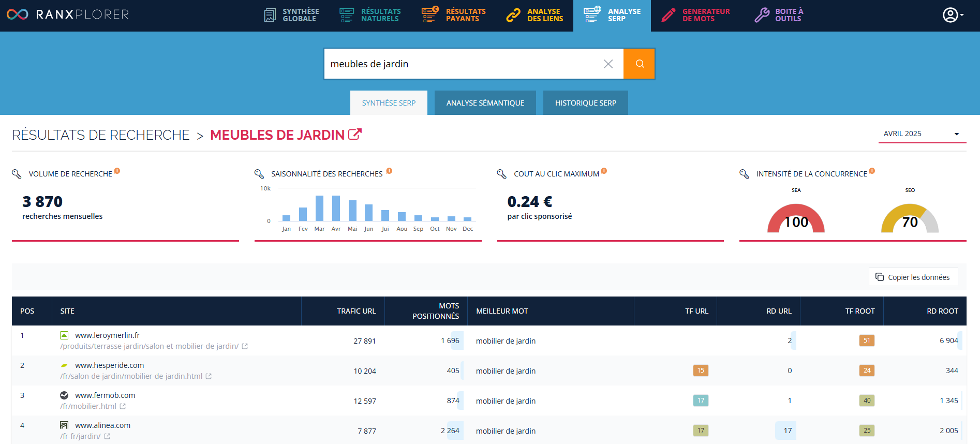This screenshot has height=444, width=980.
Task: Open the Analyse SERP menu
Action: click(612, 15)
